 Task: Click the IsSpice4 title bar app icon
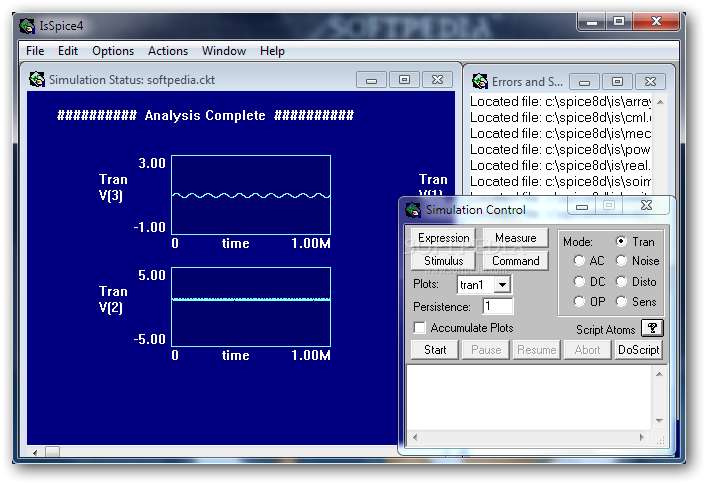pos(27,26)
